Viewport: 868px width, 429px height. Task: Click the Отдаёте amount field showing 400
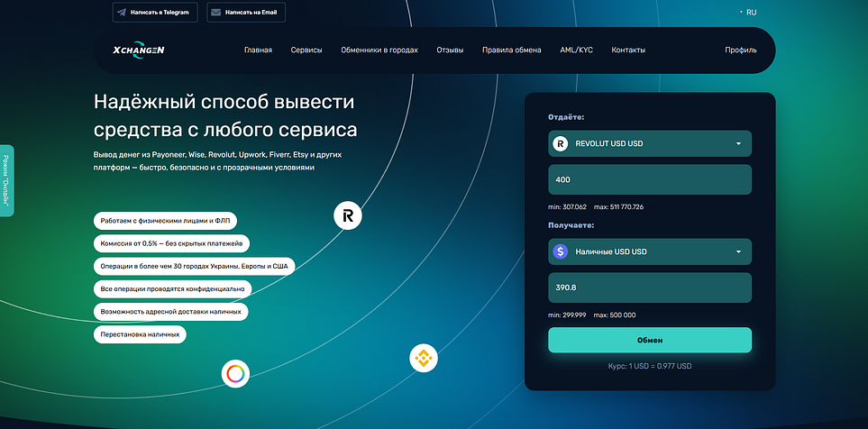(x=649, y=179)
